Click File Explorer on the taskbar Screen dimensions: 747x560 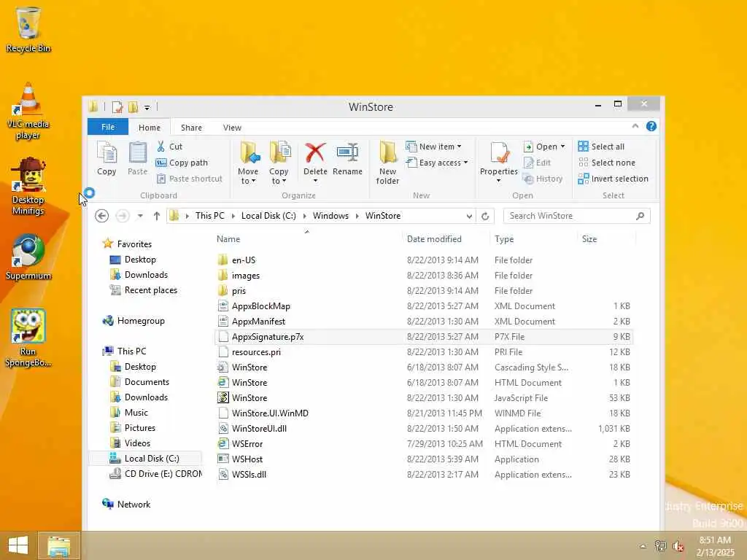58,545
